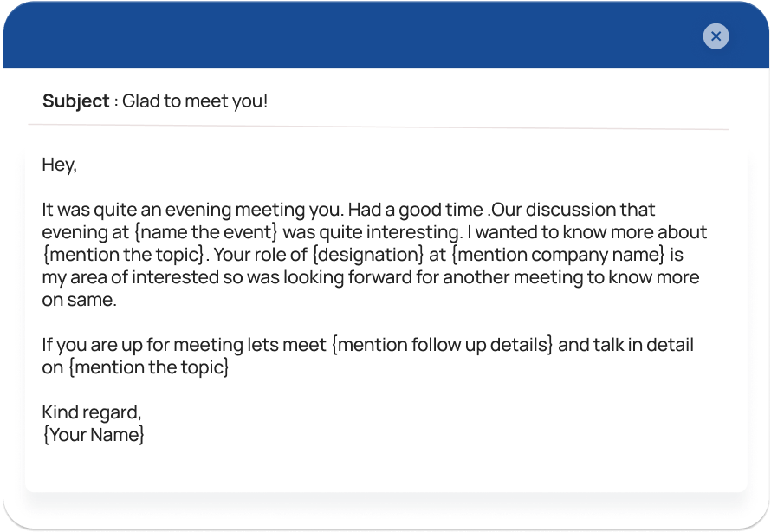Select the {designation} placeholder
771x532 pixels.
click(x=368, y=255)
